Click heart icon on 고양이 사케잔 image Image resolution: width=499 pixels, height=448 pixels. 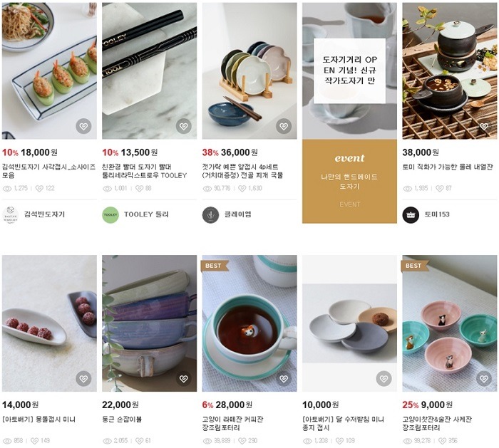point(483,379)
